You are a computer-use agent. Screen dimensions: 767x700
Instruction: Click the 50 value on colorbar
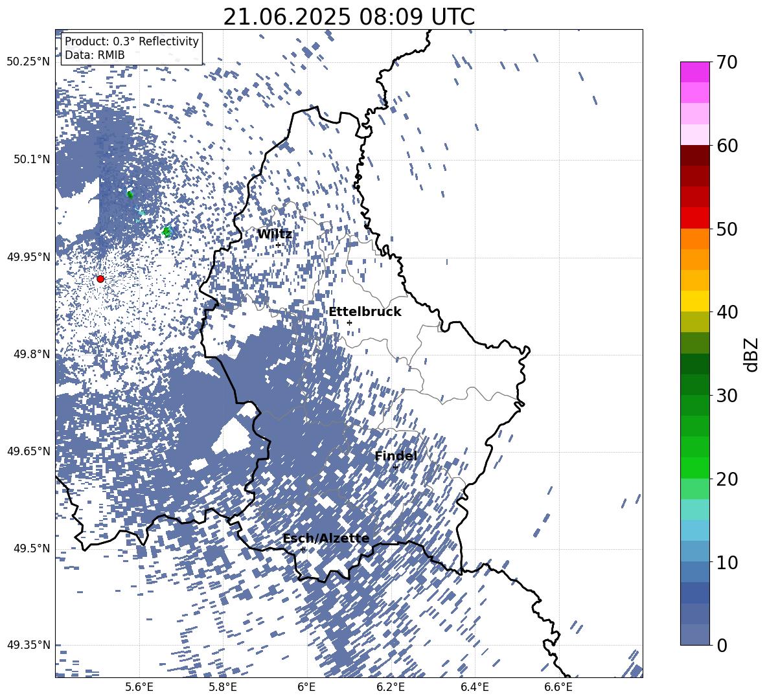(x=727, y=229)
